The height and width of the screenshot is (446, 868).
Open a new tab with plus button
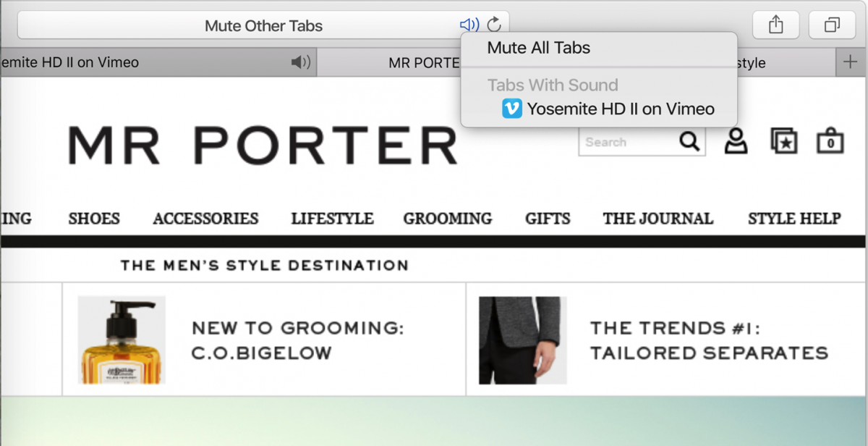[x=851, y=62]
